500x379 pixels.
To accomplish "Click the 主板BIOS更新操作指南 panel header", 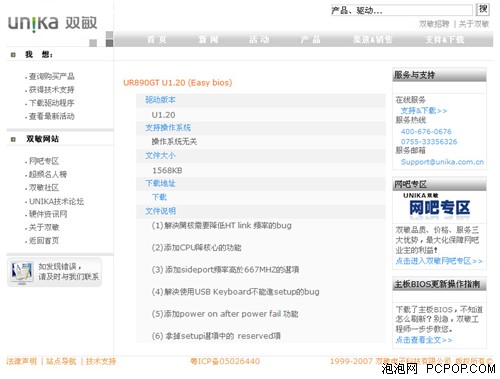I will [439, 284].
